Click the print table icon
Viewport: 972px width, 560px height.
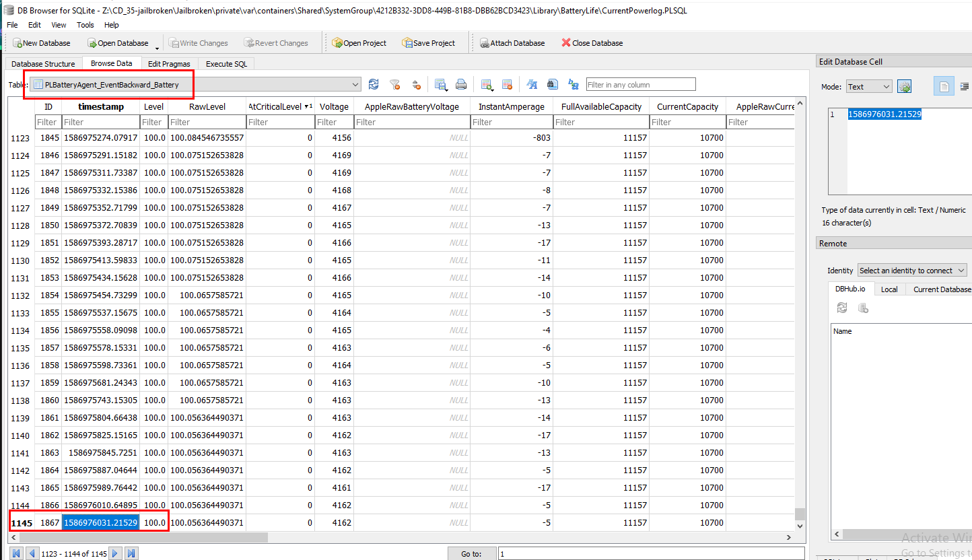point(461,85)
